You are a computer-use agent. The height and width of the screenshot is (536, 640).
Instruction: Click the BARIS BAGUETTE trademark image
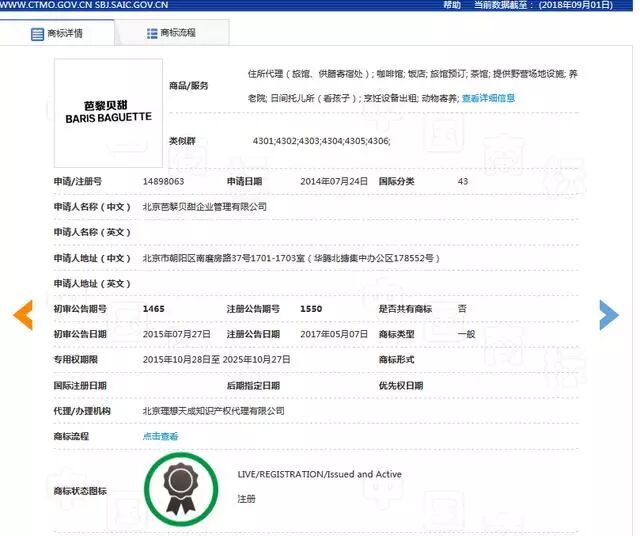(x=108, y=113)
